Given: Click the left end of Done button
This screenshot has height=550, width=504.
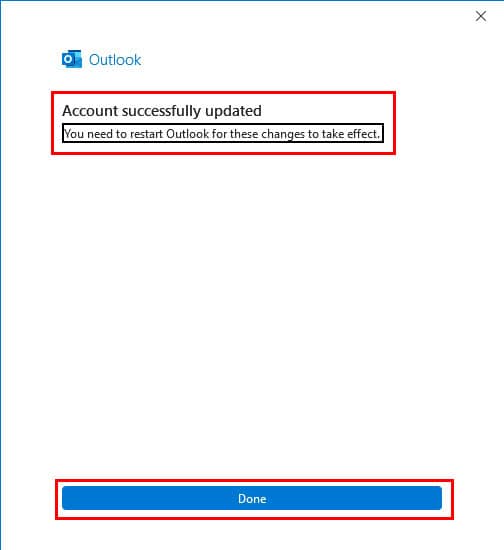Looking at the screenshot, I should click(70, 498).
